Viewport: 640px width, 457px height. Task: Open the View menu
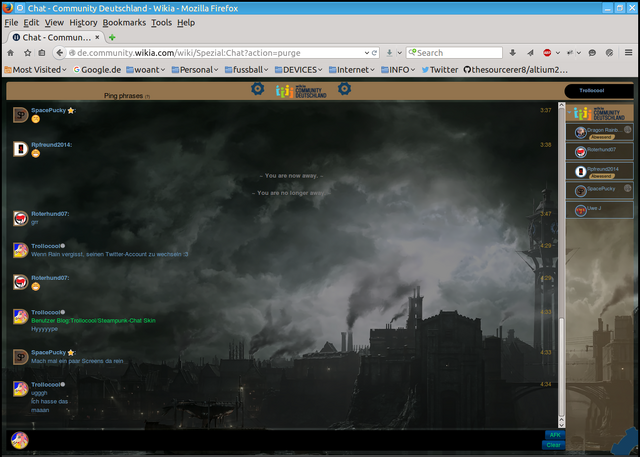point(54,23)
